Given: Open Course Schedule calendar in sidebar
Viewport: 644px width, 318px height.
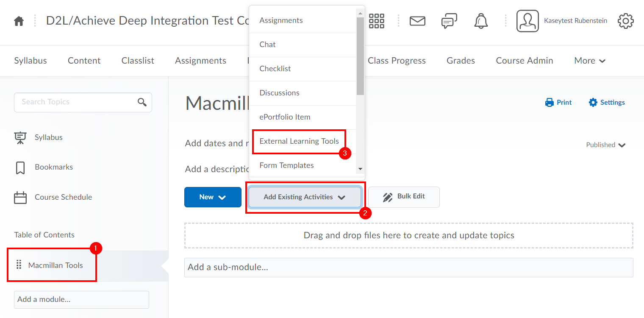Looking at the screenshot, I should [x=63, y=197].
